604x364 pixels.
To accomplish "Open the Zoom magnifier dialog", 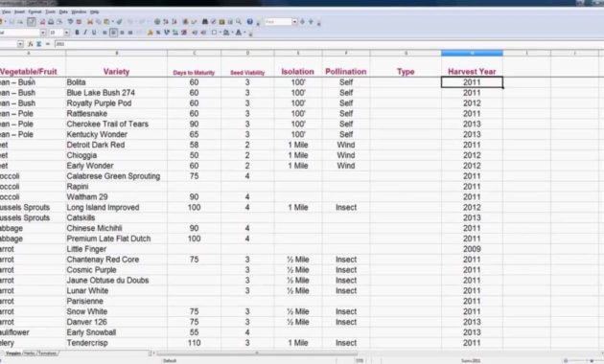I will click(239, 22).
